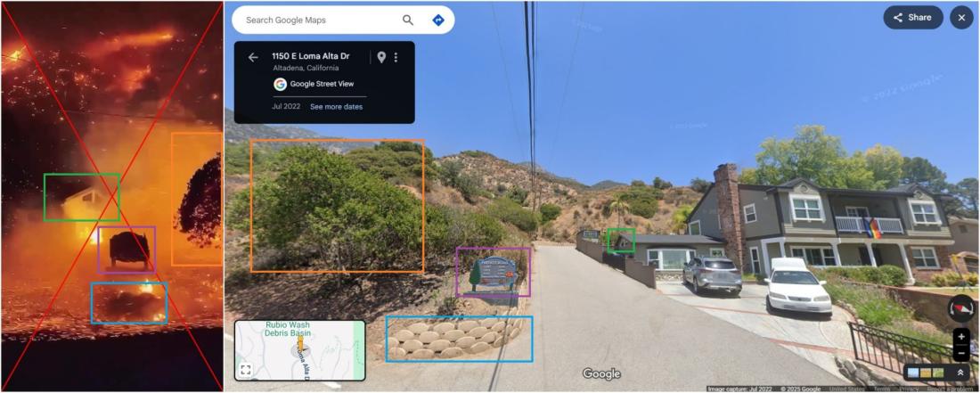This screenshot has height=393, width=980.
Task: Click the compass to reset heading
Action: [x=960, y=308]
